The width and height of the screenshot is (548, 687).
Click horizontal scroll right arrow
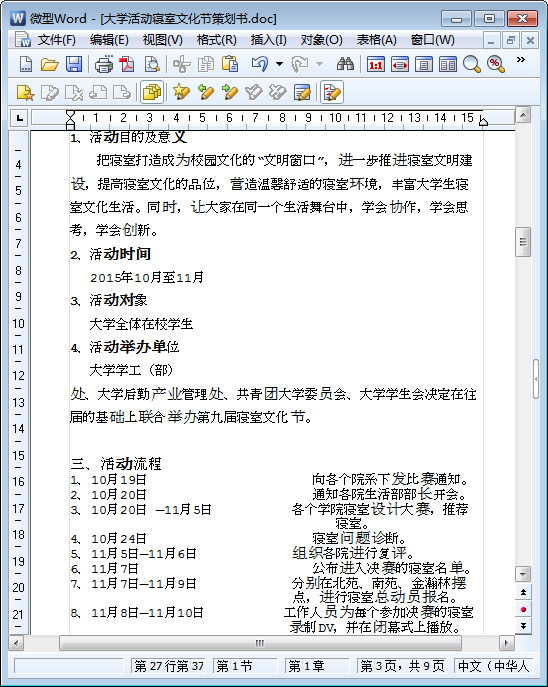507,643
